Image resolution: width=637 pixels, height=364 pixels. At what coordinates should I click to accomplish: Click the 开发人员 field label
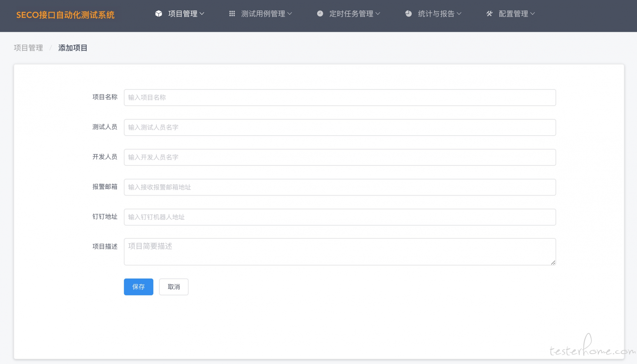coord(105,156)
